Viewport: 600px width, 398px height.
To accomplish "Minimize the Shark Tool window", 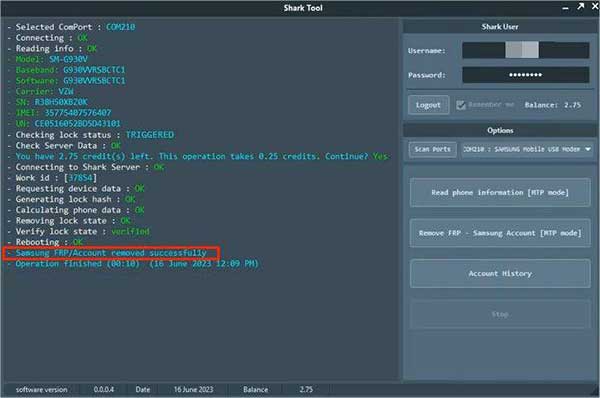I will click(565, 8).
